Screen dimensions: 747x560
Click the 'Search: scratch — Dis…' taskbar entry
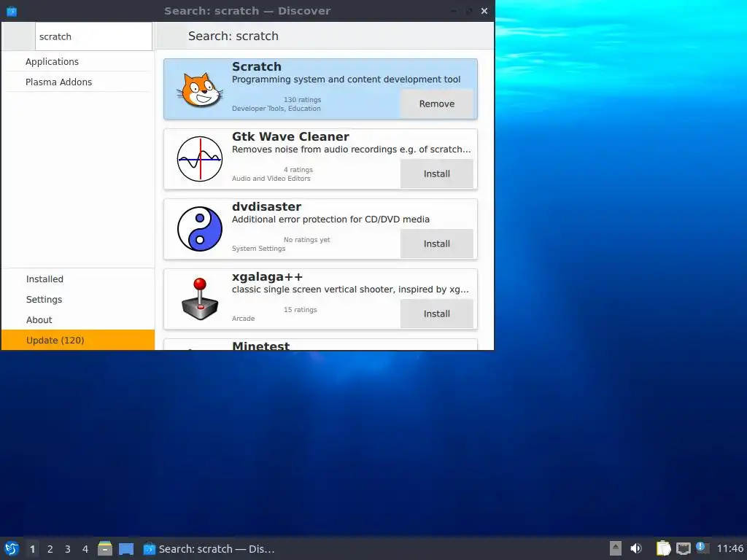(209, 549)
